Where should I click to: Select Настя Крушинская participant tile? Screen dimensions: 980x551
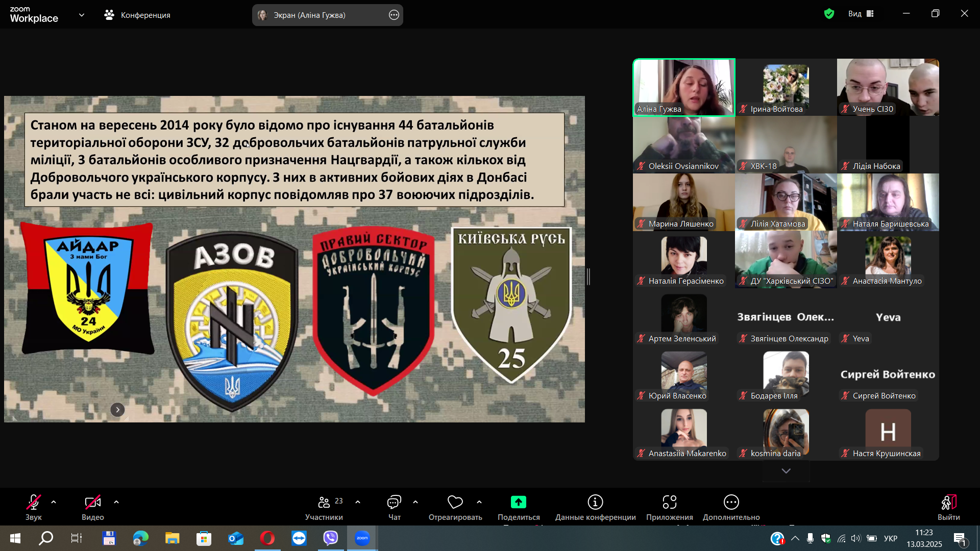click(x=888, y=432)
